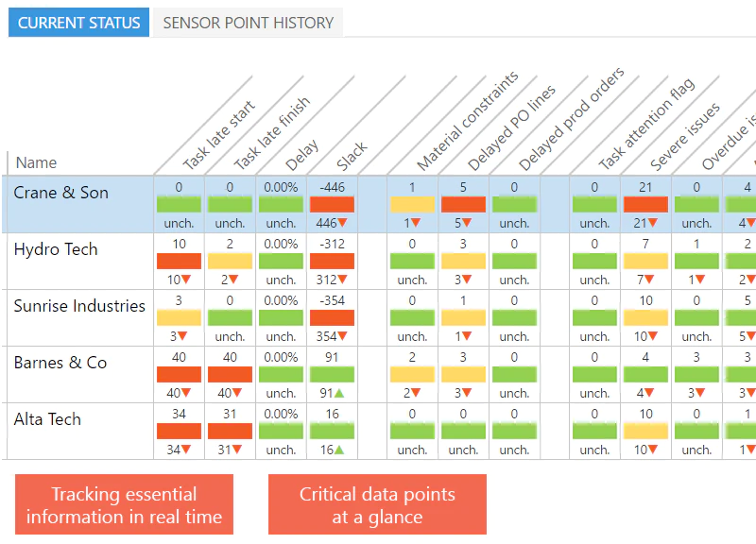Click the Critical data points at a glance banner
Screen dimensions: 756x544
[x=377, y=504]
